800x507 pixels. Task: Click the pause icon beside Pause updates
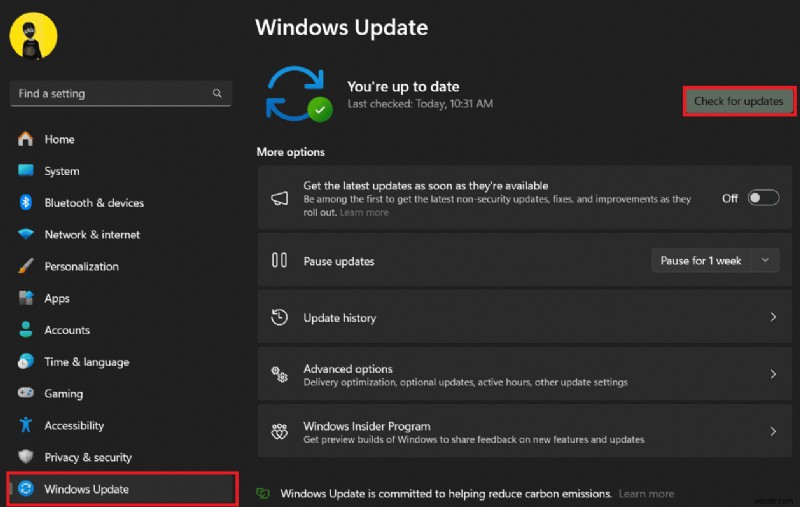click(x=279, y=260)
